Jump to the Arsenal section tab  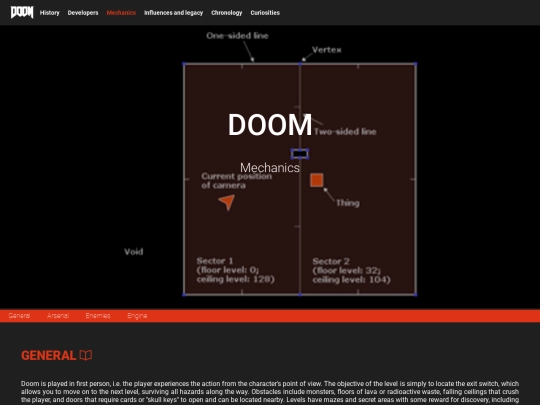coord(58,315)
